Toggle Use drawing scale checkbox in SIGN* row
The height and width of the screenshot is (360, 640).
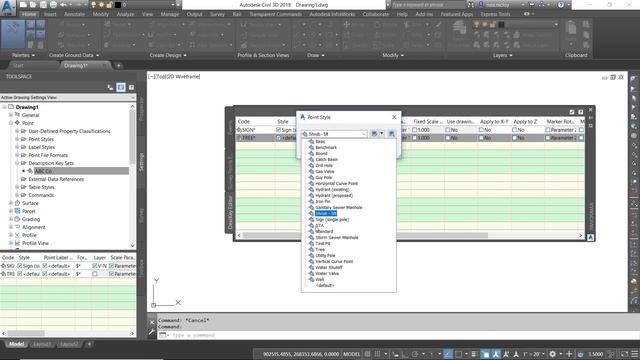point(448,130)
